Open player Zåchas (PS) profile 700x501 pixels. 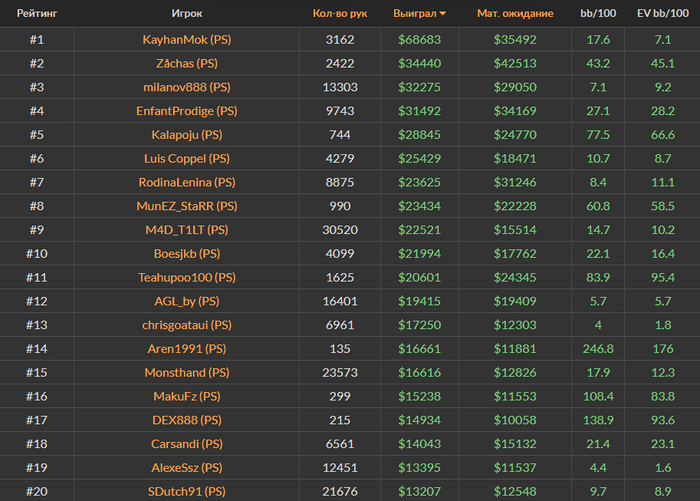point(187,63)
